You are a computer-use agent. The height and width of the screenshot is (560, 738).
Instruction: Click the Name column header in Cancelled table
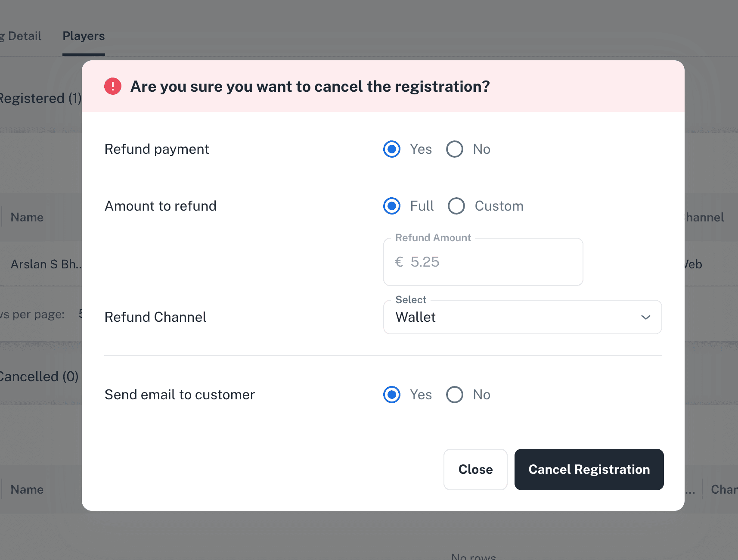[27, 489]
